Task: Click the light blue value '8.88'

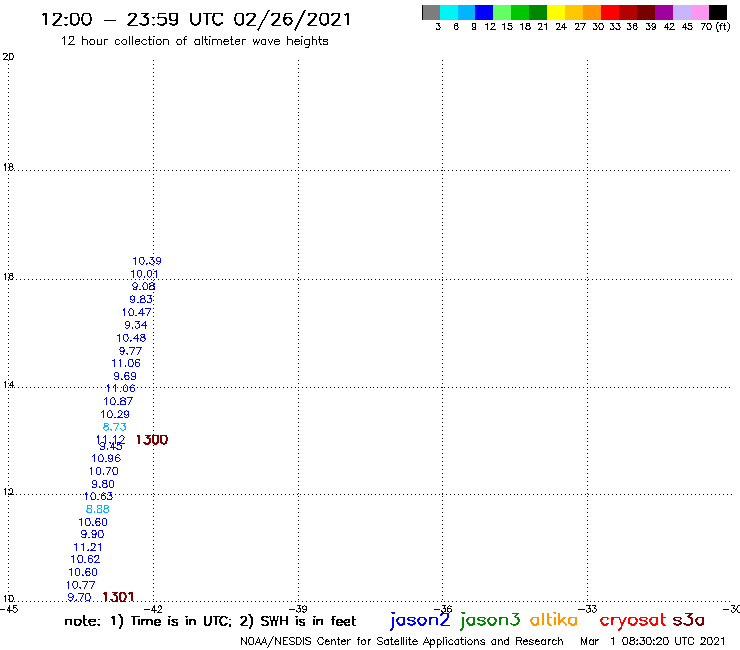Action: pos(98,509)
